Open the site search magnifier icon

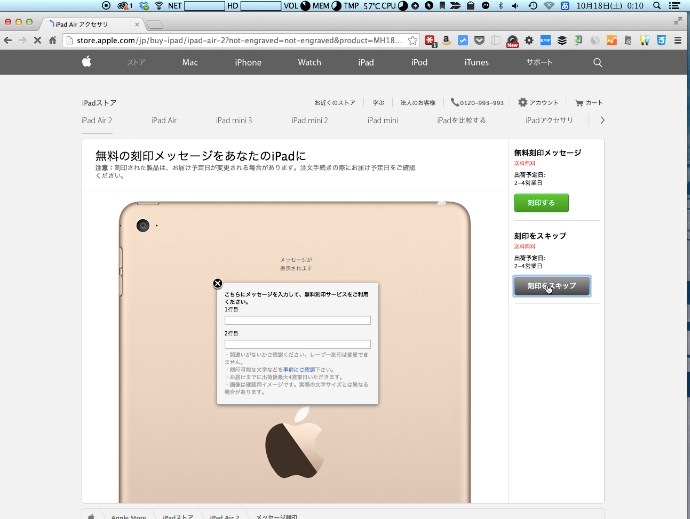[x=597, y=63]
